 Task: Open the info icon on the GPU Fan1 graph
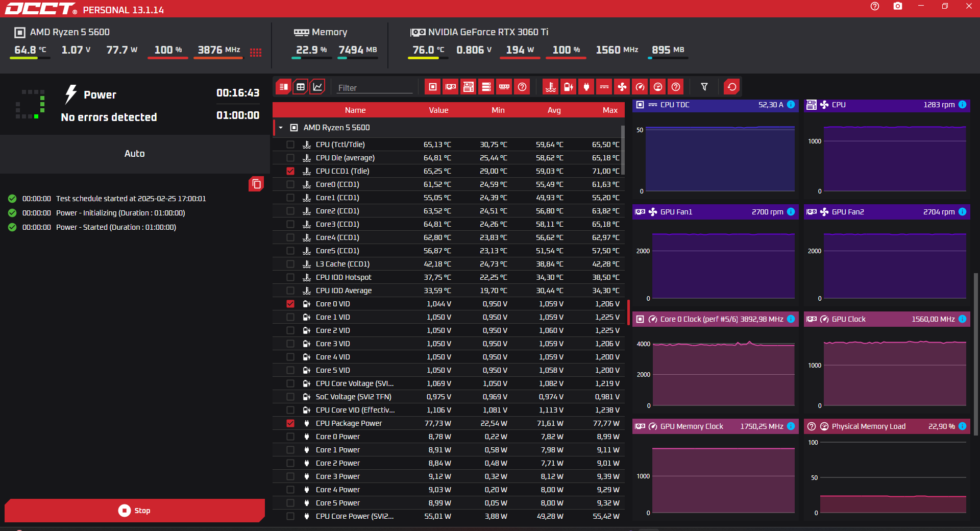(791, 212)
